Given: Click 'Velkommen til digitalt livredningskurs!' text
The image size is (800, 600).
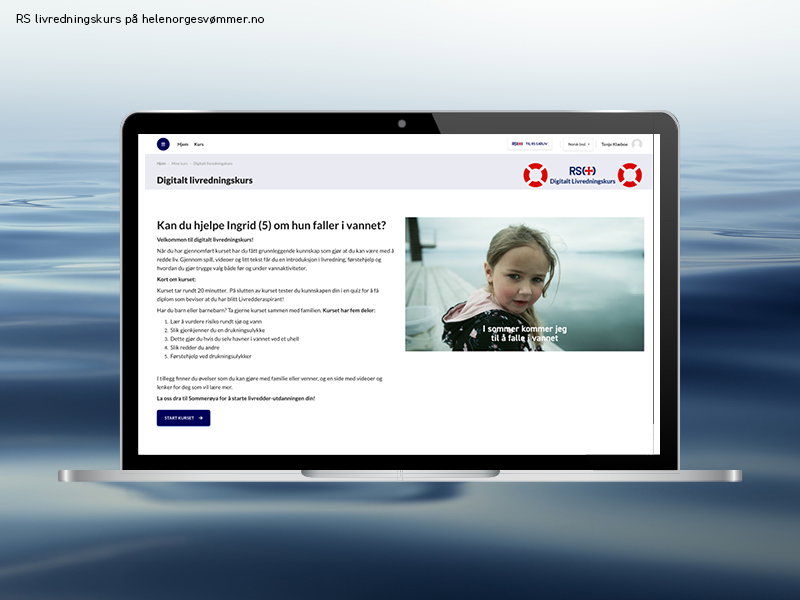Looking at the screenshot, I should coord(205,239).
